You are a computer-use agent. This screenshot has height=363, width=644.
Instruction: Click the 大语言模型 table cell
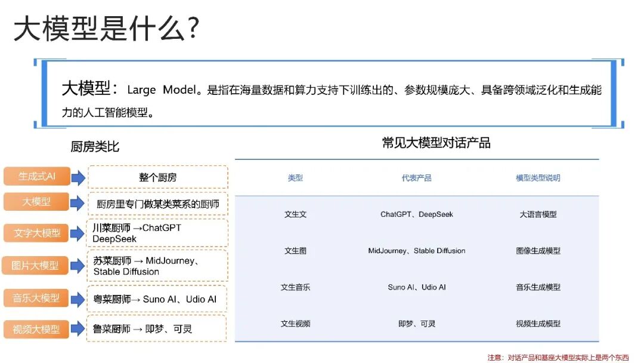click(538, 214)
